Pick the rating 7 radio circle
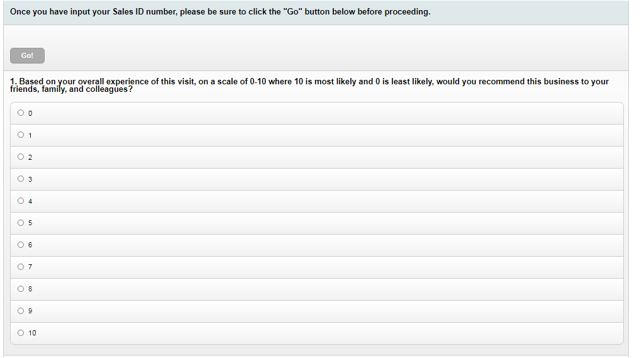644x358 pixels. [21, 267]
